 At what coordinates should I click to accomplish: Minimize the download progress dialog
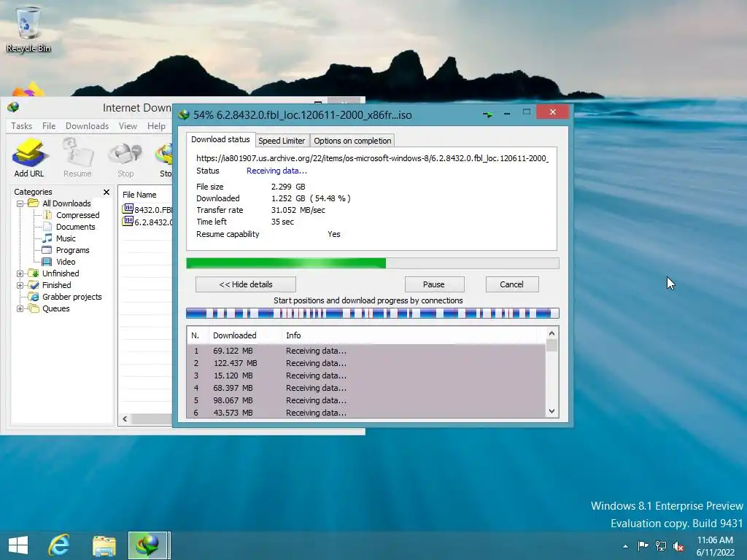click(507, 114)
